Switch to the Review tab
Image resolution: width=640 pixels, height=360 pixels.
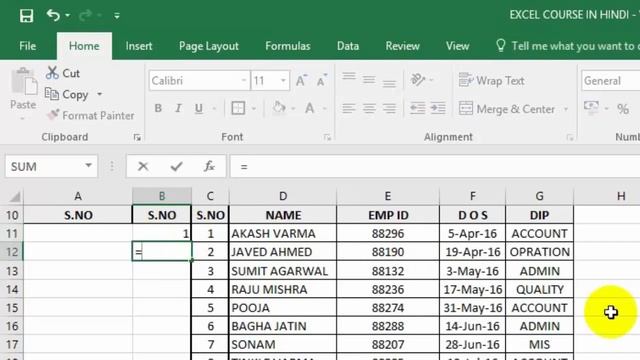point(402,46)
